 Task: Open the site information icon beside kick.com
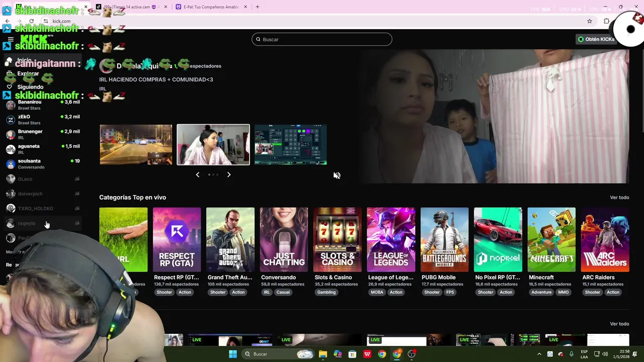(x=46, y=21)
